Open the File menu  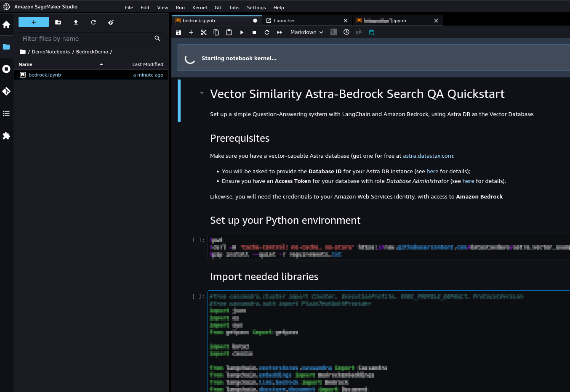pos(129,8)
